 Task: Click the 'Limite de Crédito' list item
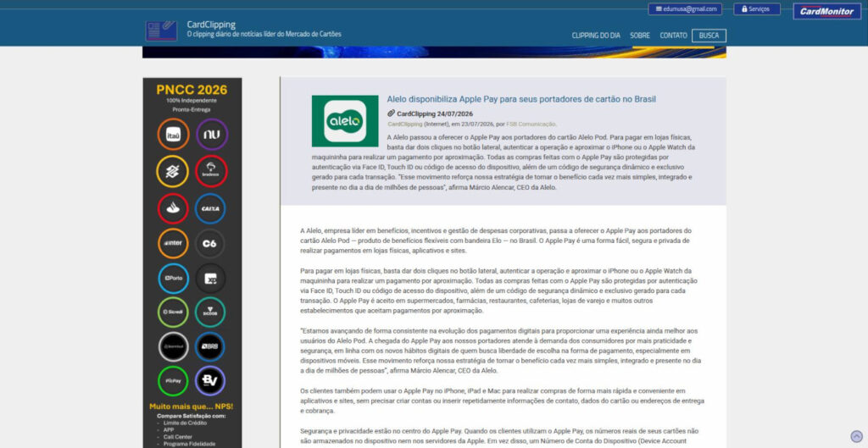[x=185, y=423]
